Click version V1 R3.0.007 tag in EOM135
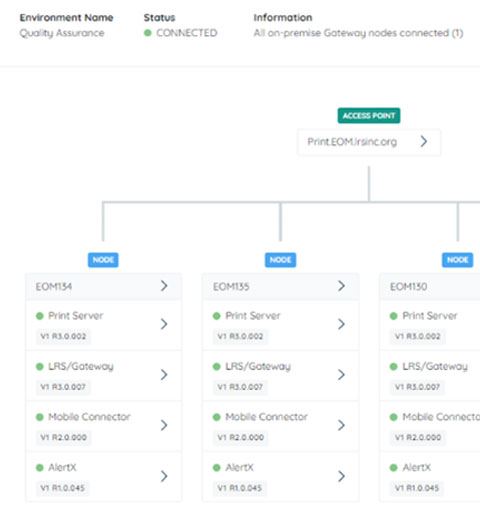 tap(240, 387)
